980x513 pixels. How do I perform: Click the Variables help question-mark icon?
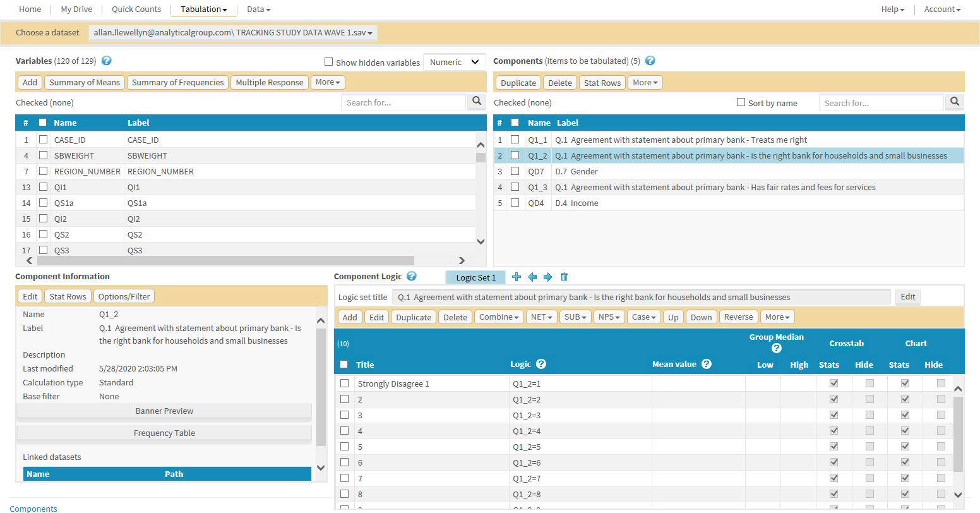pyautogui.click(x=107, y=61)
